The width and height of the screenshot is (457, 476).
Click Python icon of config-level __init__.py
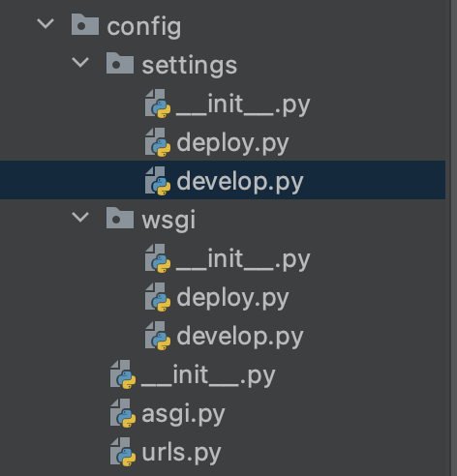[x=123, y=374]
